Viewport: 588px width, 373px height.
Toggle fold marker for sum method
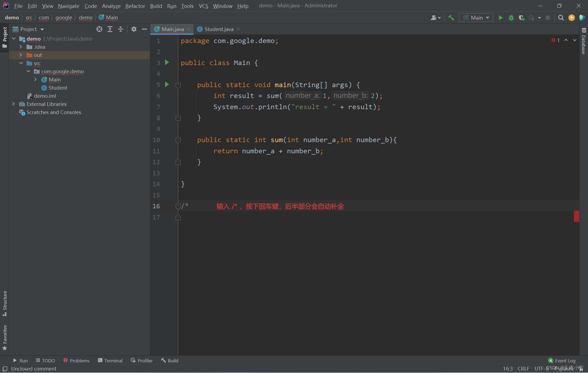click(x=178, y=140)
